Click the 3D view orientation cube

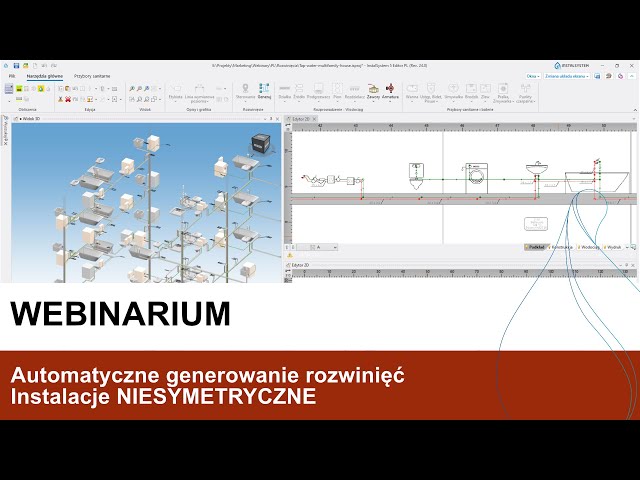click(260, 144)
